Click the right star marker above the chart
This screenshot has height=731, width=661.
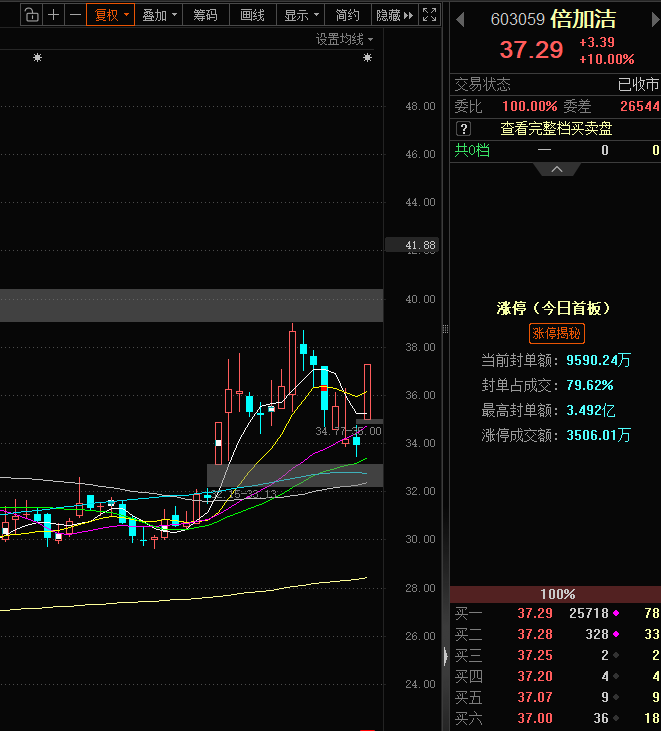(367, 58)
